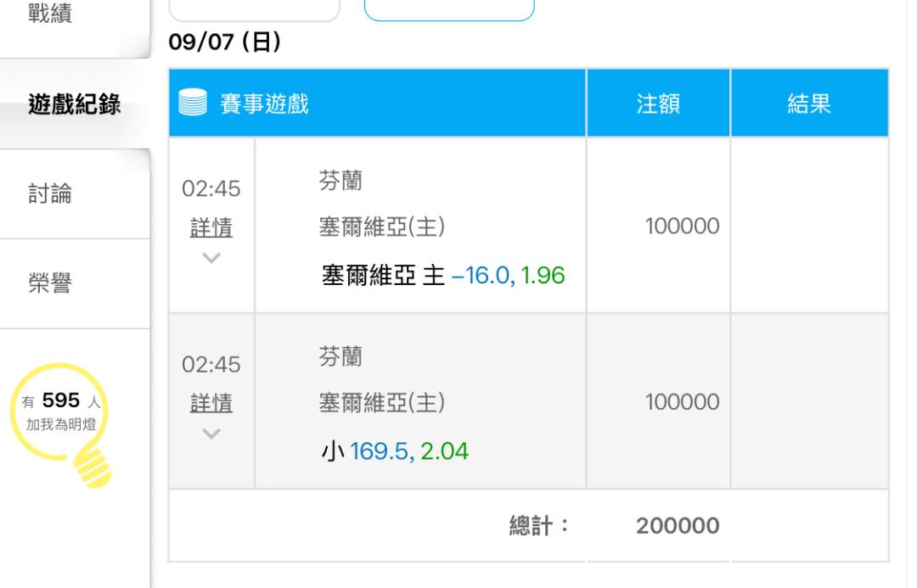Click 塞爾維亞 主 -16.0, 1.96 bet selection
Viewport: 917px width, 588px height.
pos(442,276)
